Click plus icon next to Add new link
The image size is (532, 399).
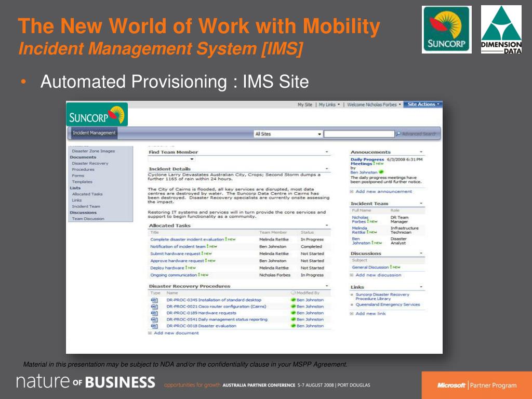[x=352, y=313]
